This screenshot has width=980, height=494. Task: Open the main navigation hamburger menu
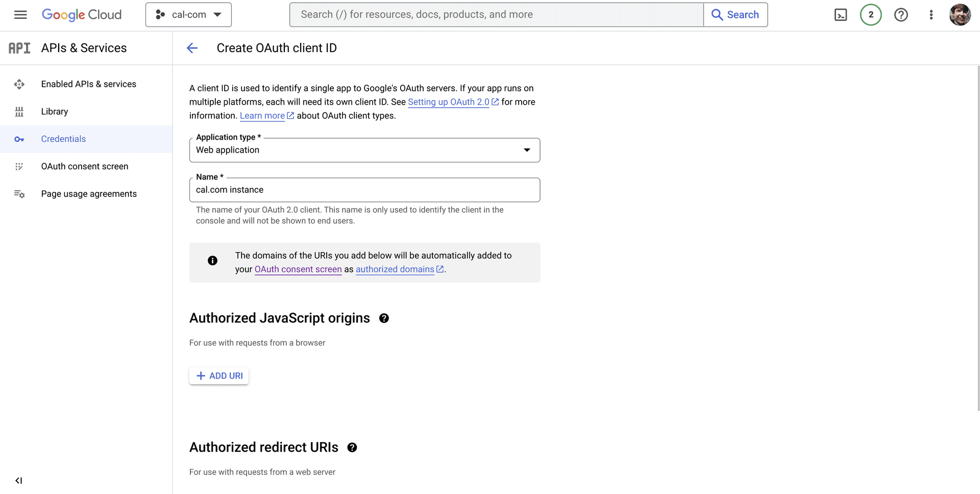[20, 15]
